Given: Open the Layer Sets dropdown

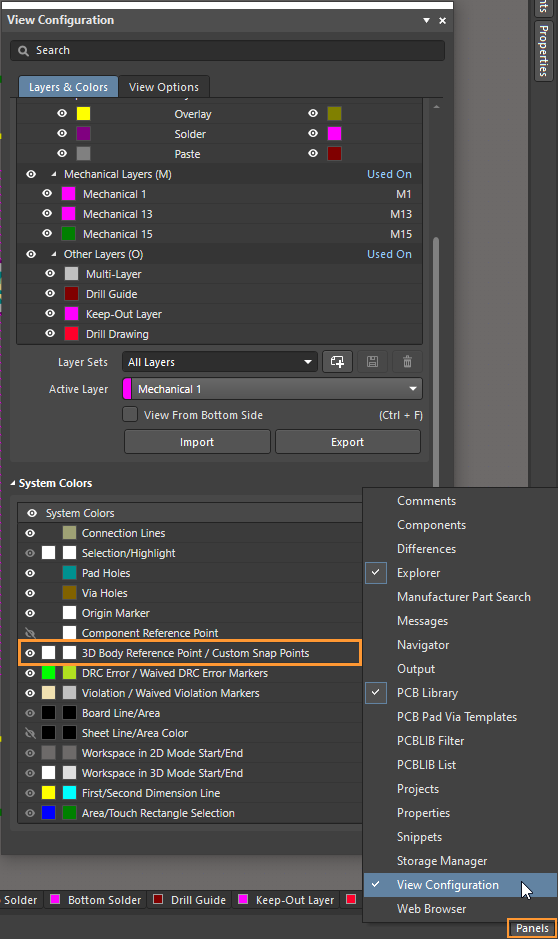Looking at the screenshot, I should tap(220, 362).
